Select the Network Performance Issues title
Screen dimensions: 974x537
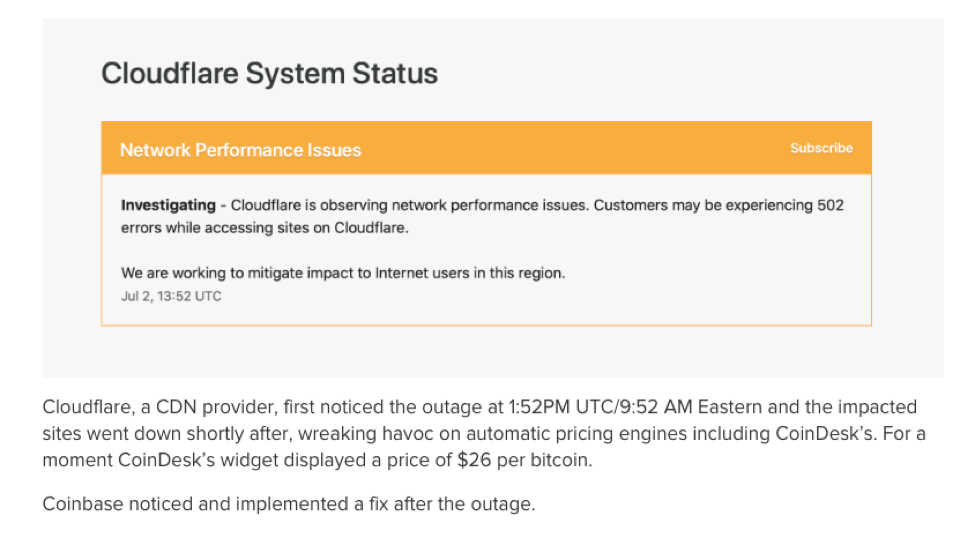pos(240,150)
